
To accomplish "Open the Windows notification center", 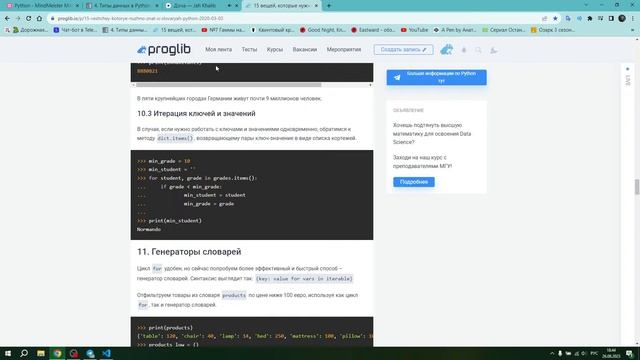I will (x=629, y=353).
